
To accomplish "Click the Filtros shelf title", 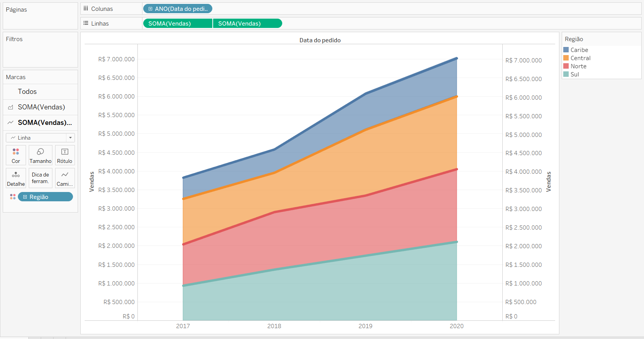I will (14, 39).
